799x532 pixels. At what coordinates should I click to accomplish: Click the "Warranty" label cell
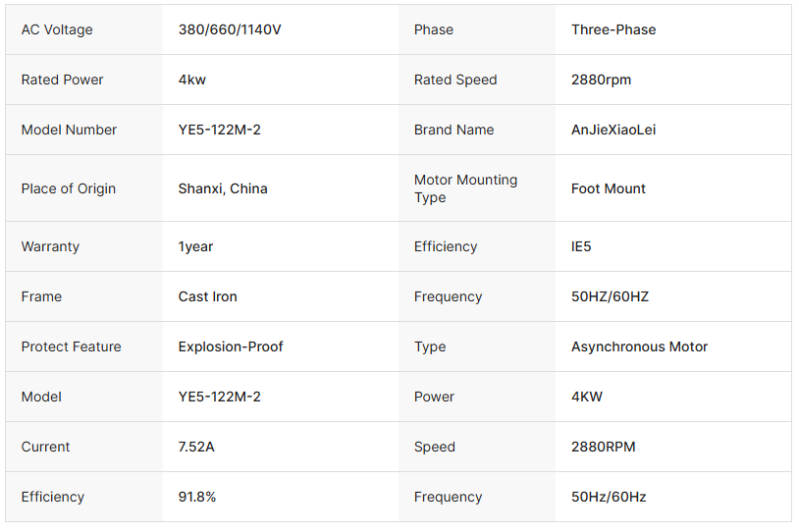click(50, 246)
